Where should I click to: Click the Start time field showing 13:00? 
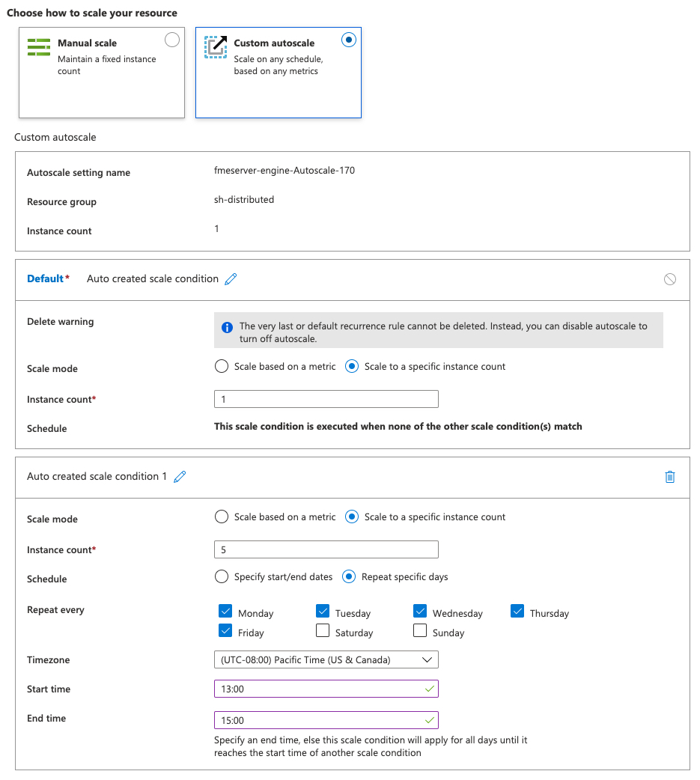click(326, 689)
